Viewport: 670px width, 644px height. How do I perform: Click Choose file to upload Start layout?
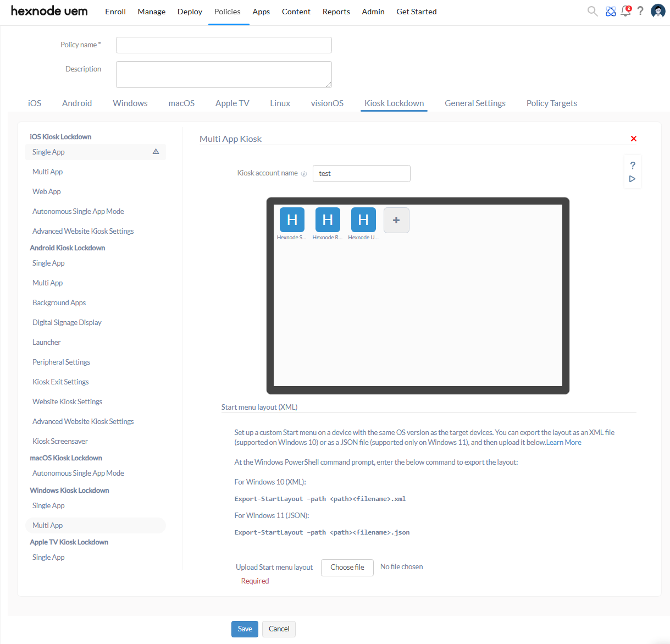347,568
